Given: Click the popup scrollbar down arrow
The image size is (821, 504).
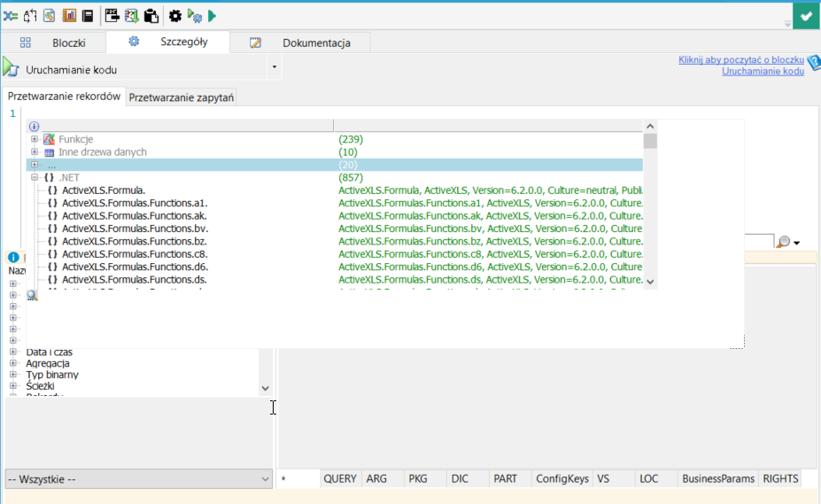Looking at the screenshot, I should [650, 282].
